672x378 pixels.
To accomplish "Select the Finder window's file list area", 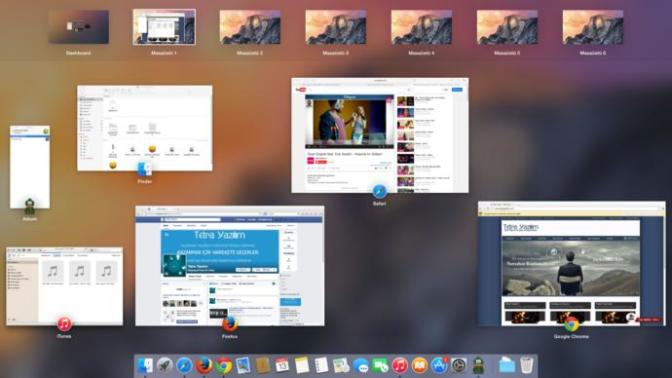I will pos(157,133).
